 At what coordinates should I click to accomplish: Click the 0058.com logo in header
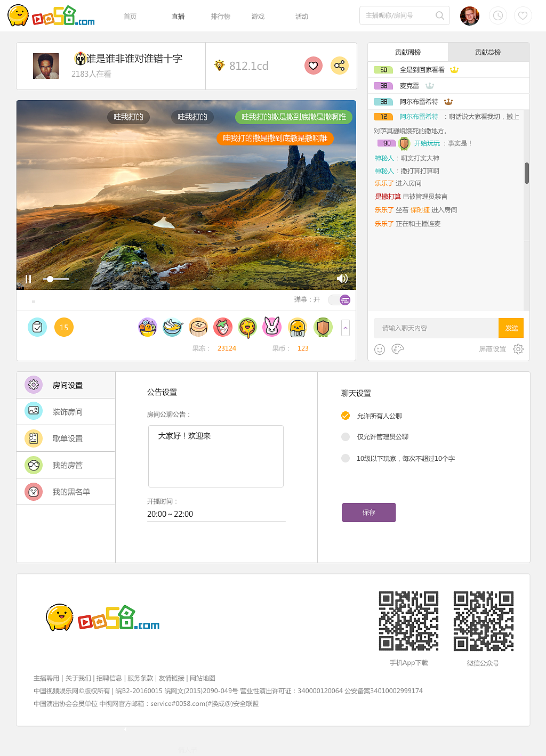[51, 16]
